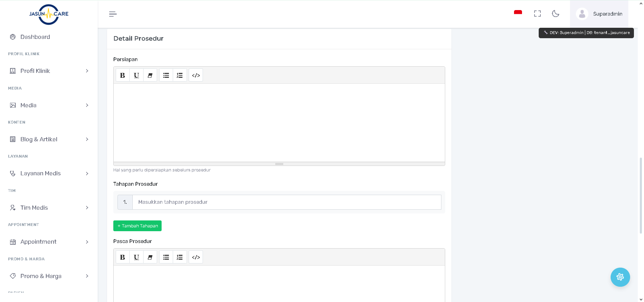
Task: Click the Masukkan tahapan prosedur field
Action: (x=286, y=202)
